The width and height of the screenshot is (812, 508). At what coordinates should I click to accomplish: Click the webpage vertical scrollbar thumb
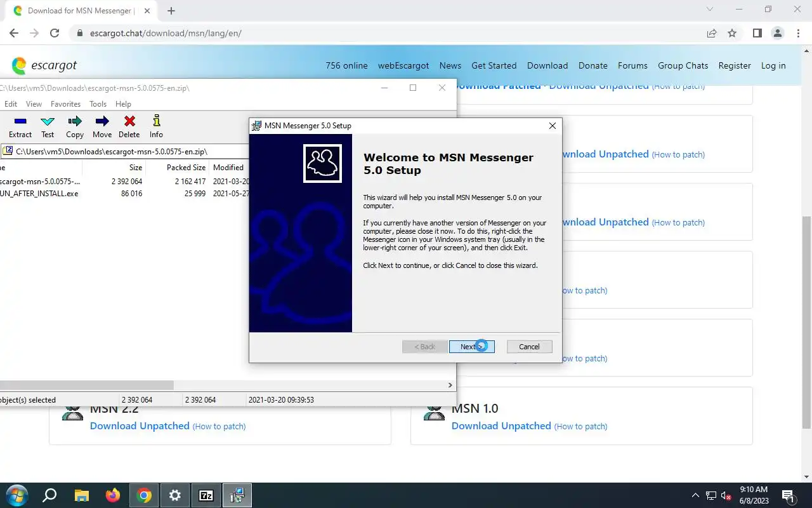[807, 322]
